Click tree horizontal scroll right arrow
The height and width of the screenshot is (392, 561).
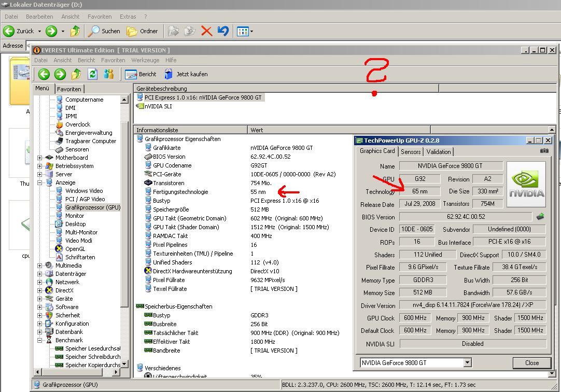coord(116,372)
